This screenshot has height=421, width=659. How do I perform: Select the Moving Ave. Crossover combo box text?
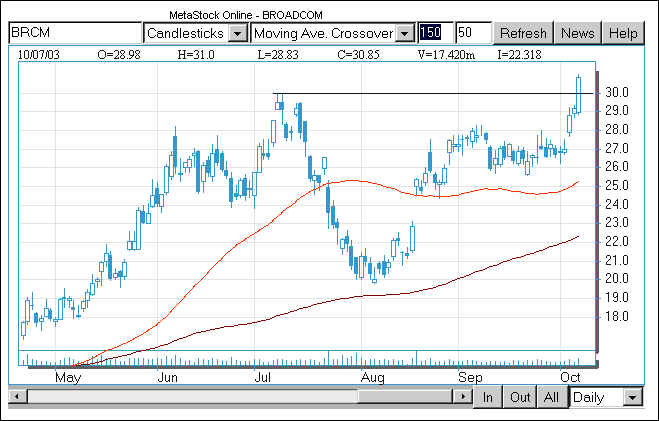point(324,33)
